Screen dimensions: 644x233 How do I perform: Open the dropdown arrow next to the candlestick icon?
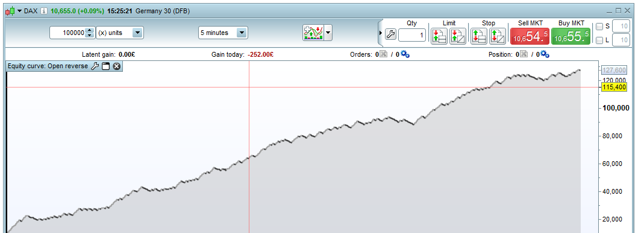(x=19, y=11)
